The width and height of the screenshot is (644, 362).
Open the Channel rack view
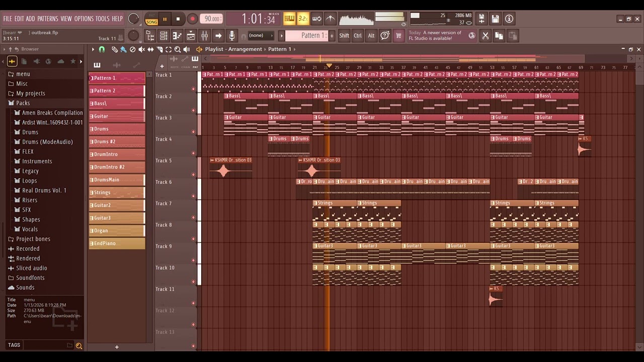164,36
